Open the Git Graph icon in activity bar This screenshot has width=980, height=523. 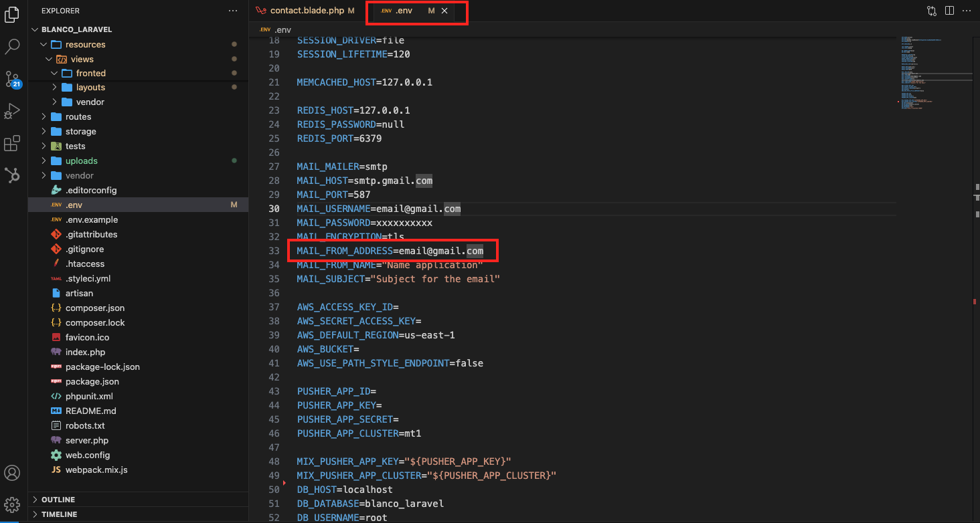(x=12, y=175)
